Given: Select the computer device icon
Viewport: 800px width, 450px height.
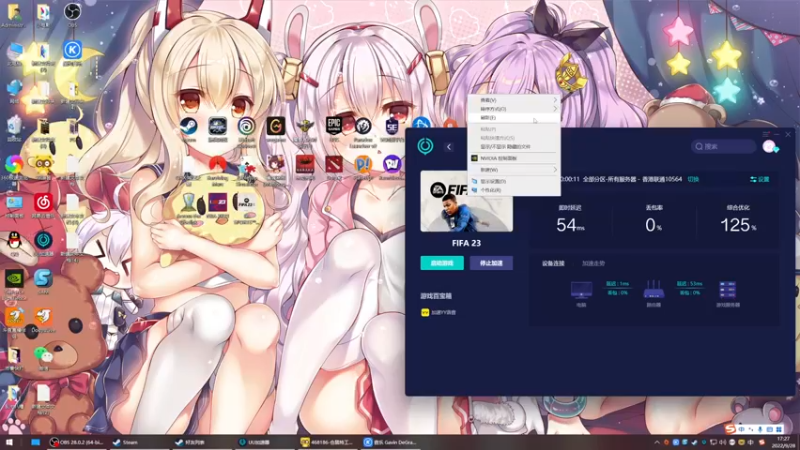Looking at the screenshot, I should 581,290.
